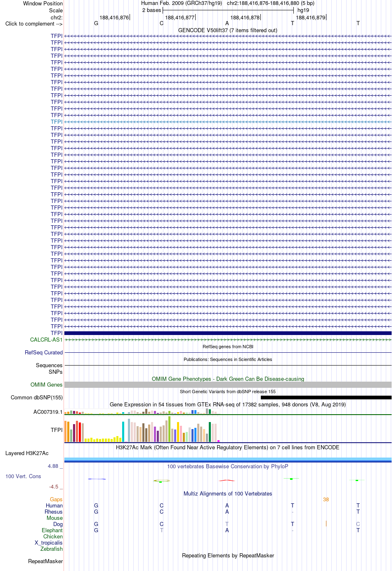Click the PhyloP conservation track title
392x571 pixels.
(228, 466)
